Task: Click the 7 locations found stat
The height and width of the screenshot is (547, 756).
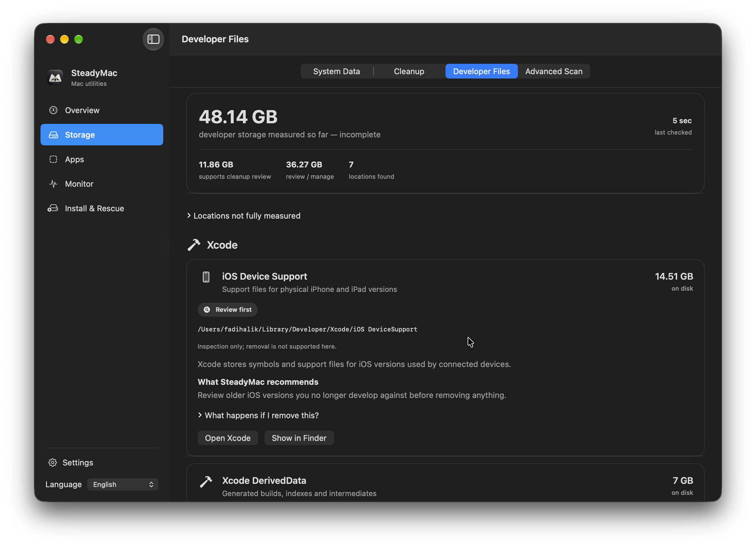Action: [x=371, y=170]
